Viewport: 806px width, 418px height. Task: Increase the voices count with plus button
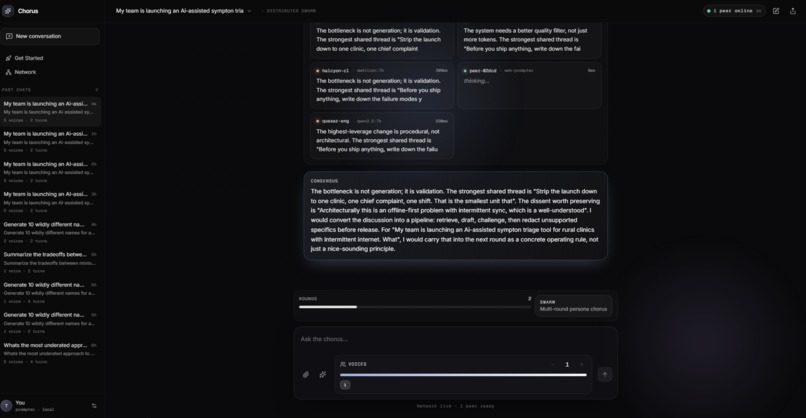[x=582, y=365]
